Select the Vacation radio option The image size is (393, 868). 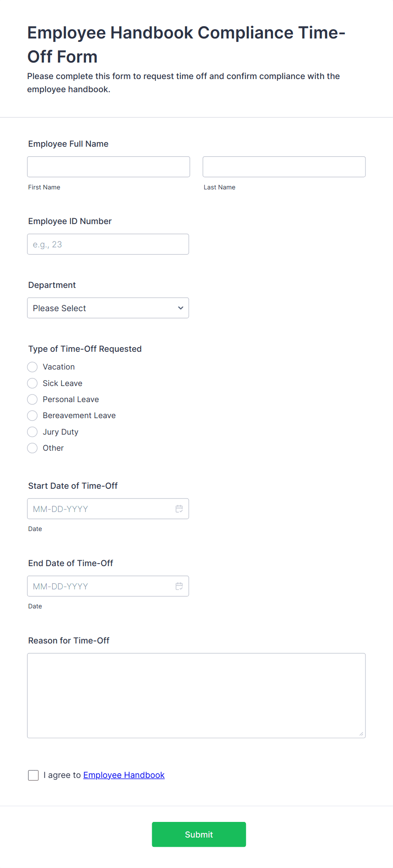click(33, 367)
